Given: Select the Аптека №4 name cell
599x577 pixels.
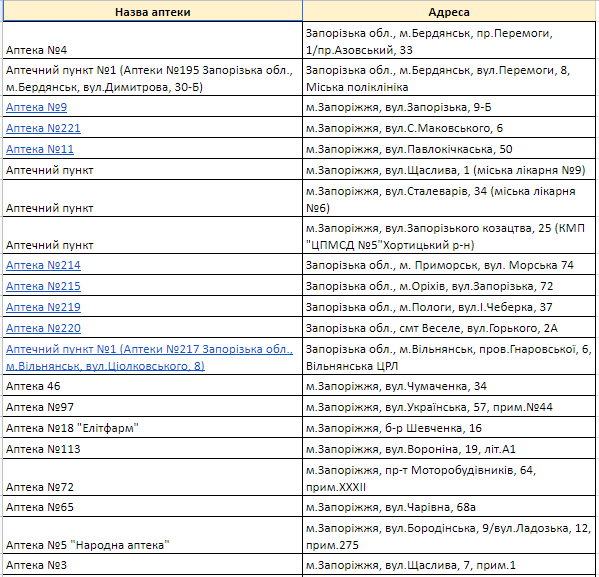Looking at the screenshot, I should coord(152,40).
